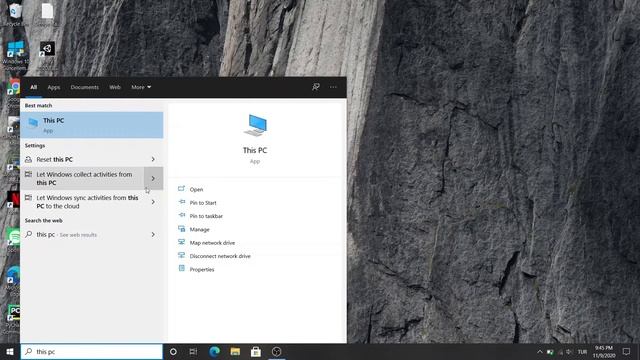Choose Open in the actions list
Viewport: 640px width, 360px height.
point(196,189)
